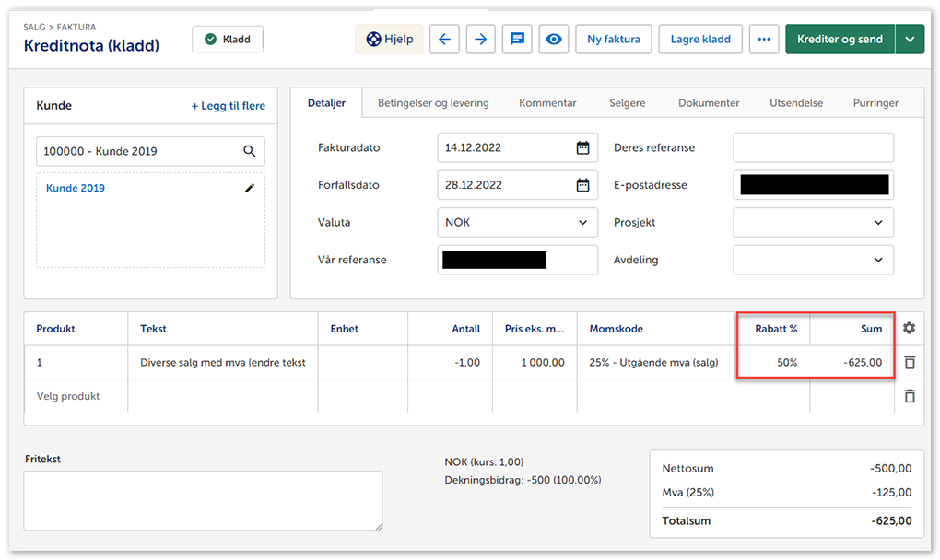Viewport: 940px width, 560px height.
Task: Click the Lagre kladd button
Action: [700, 40]
